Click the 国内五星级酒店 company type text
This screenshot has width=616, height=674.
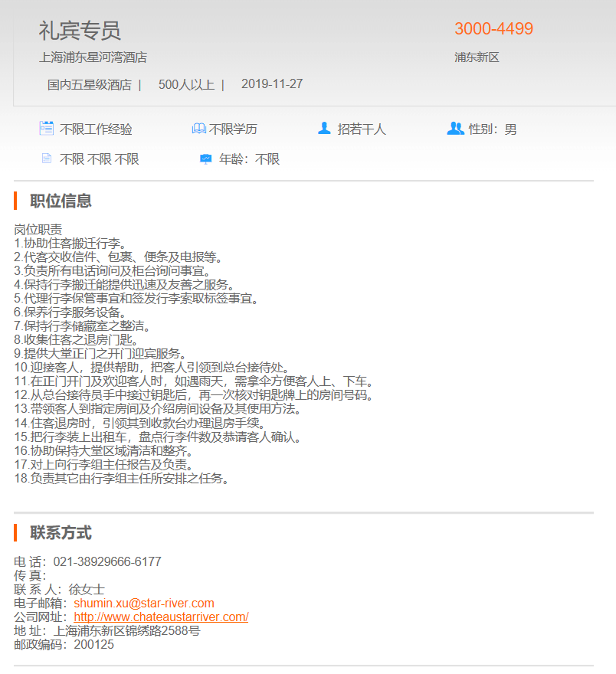[x=89, y=84]
